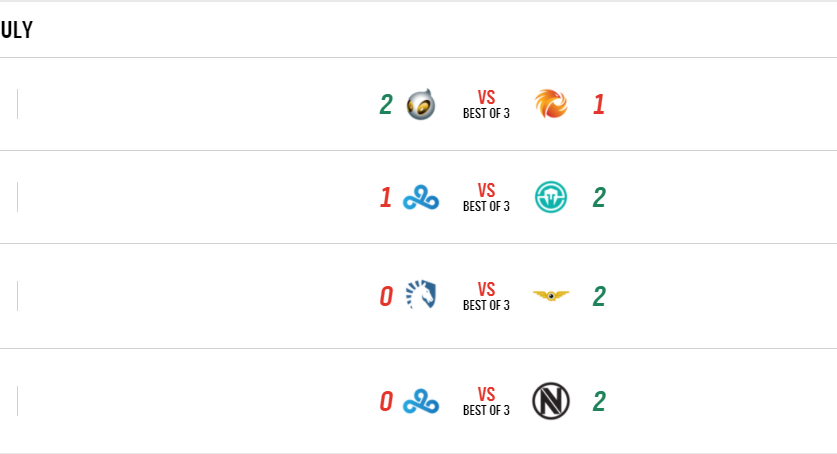This screenshot has width=837, height=454.
Task: Open Cloud9 vs Immortals 'Best of 3' details
Action: pos(486,199)
